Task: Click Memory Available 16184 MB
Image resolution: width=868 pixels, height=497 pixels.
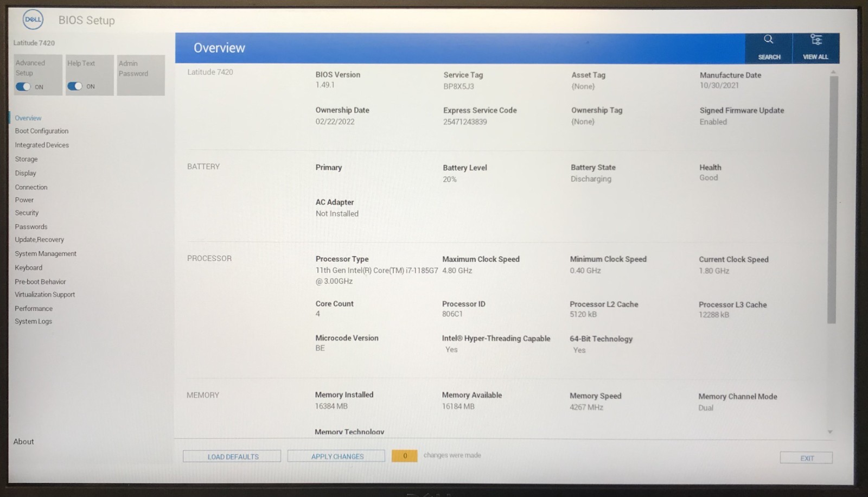Action: tap(458, 406)
